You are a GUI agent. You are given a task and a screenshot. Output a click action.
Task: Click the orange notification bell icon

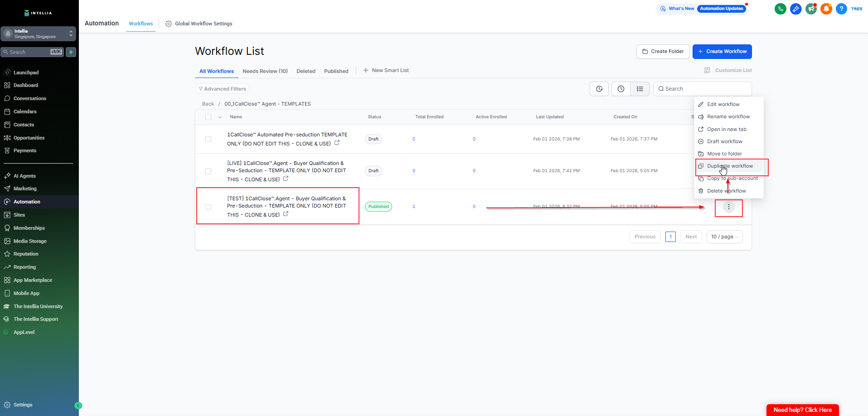point(826,9)
